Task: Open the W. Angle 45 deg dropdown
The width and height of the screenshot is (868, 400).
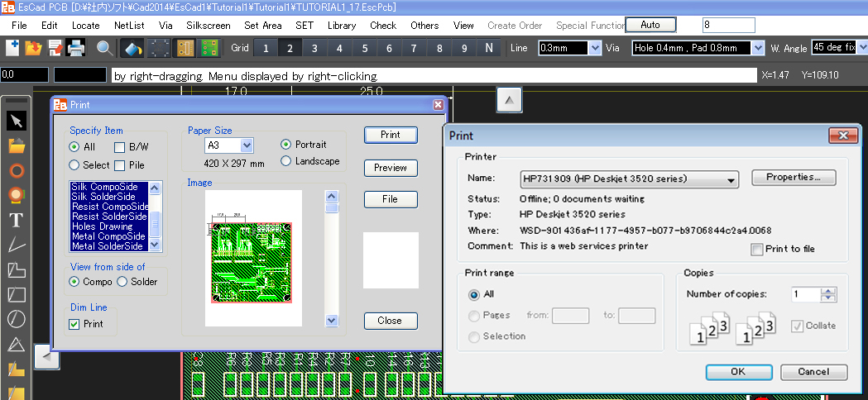Action: click(862, 48)
